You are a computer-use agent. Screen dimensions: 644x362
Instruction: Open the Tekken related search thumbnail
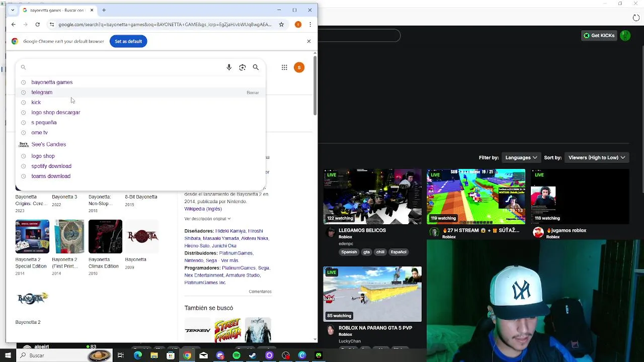coord(198,330)
